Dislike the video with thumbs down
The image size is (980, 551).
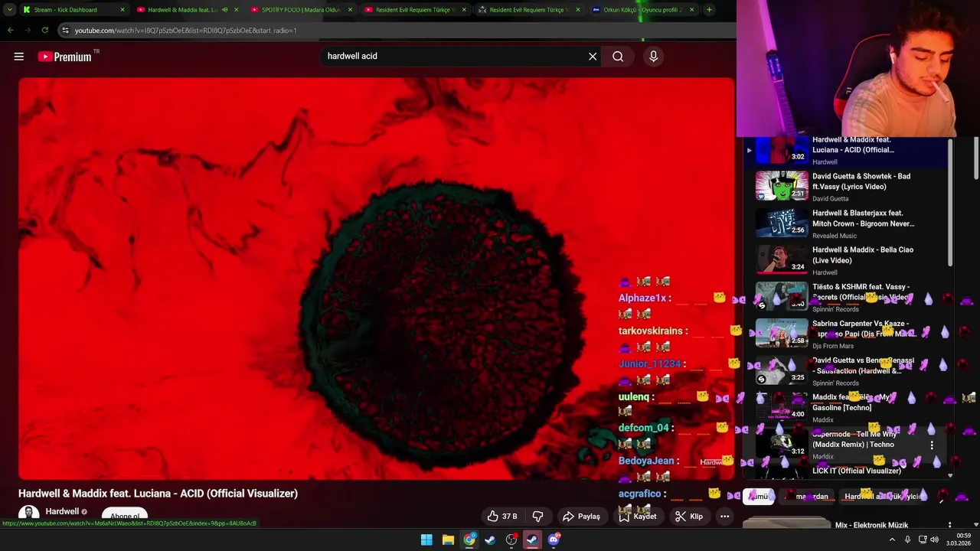537,517
